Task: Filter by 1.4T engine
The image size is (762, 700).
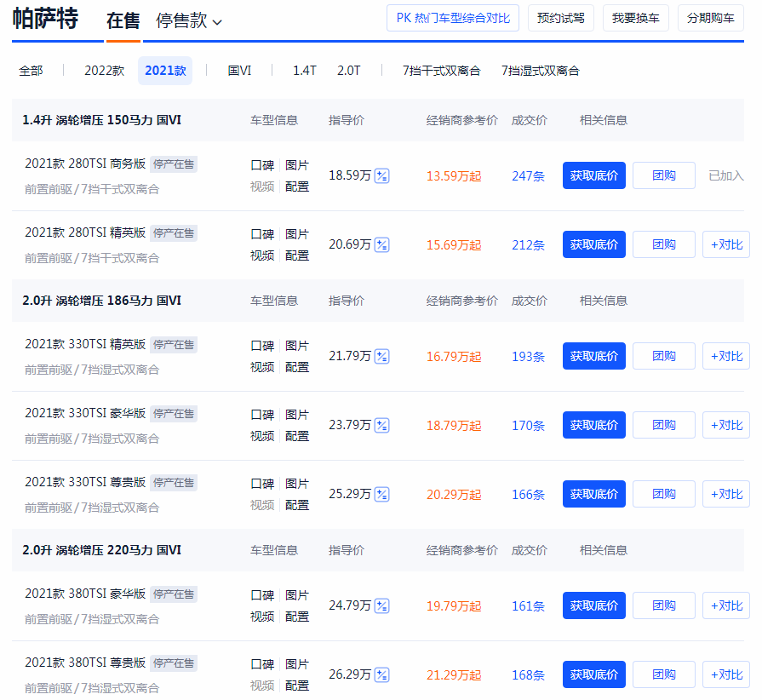Action: (305, 71)
